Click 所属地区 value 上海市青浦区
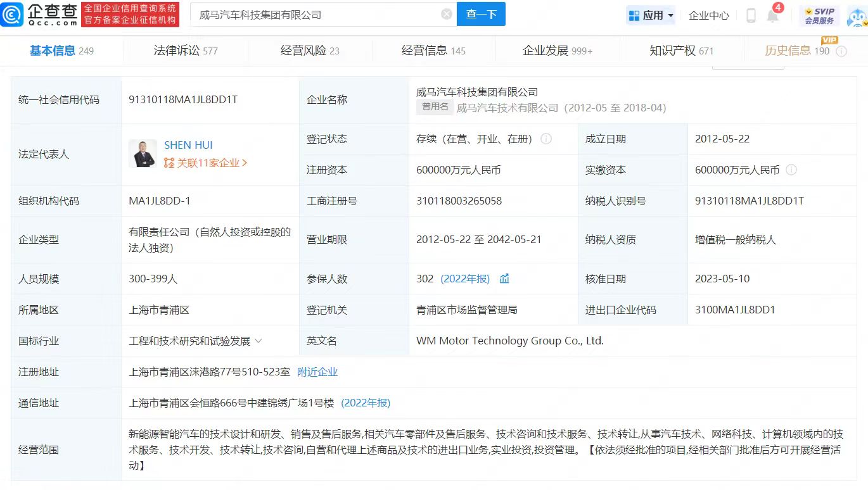Image resolution: width=868 pixels, height=490 pixels. (x=159, y=310)
